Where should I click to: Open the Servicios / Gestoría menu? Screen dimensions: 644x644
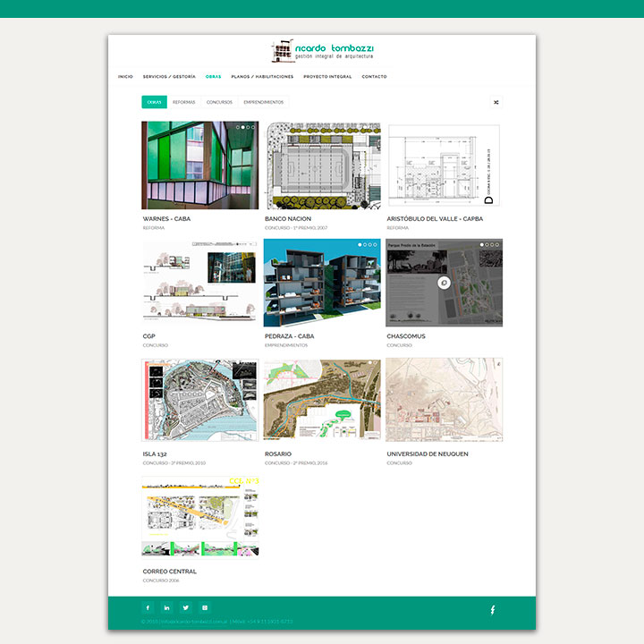tap(169, 77)
